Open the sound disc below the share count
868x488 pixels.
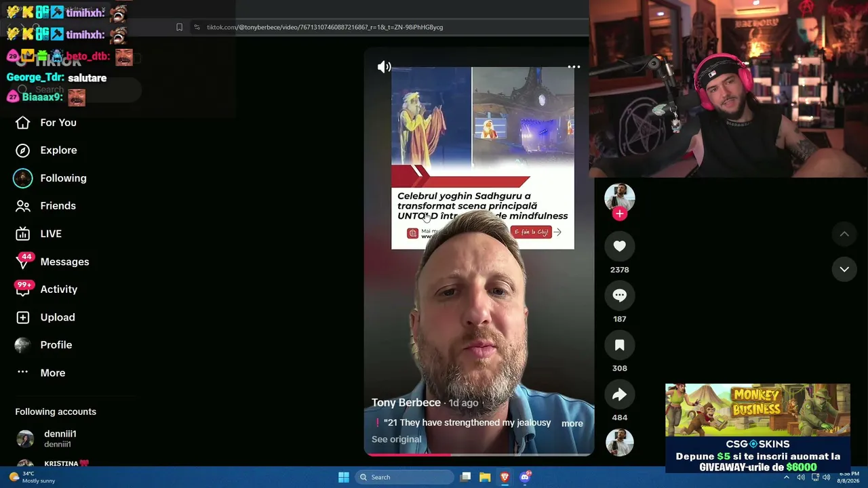point(619,443)
